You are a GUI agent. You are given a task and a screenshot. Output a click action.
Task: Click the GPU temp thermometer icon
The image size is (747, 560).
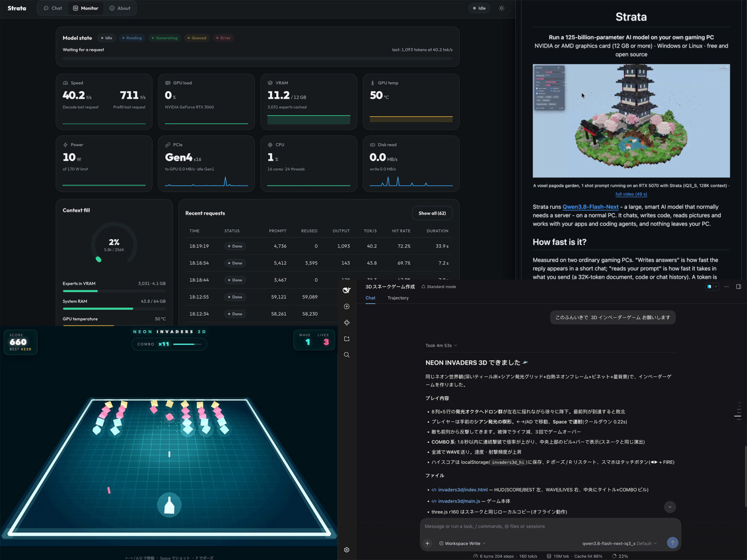click(373, 83)
